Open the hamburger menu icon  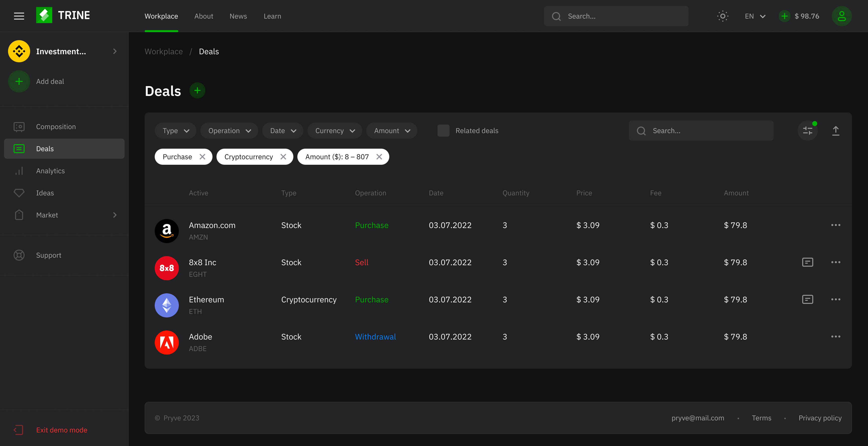tap(19, 16)
